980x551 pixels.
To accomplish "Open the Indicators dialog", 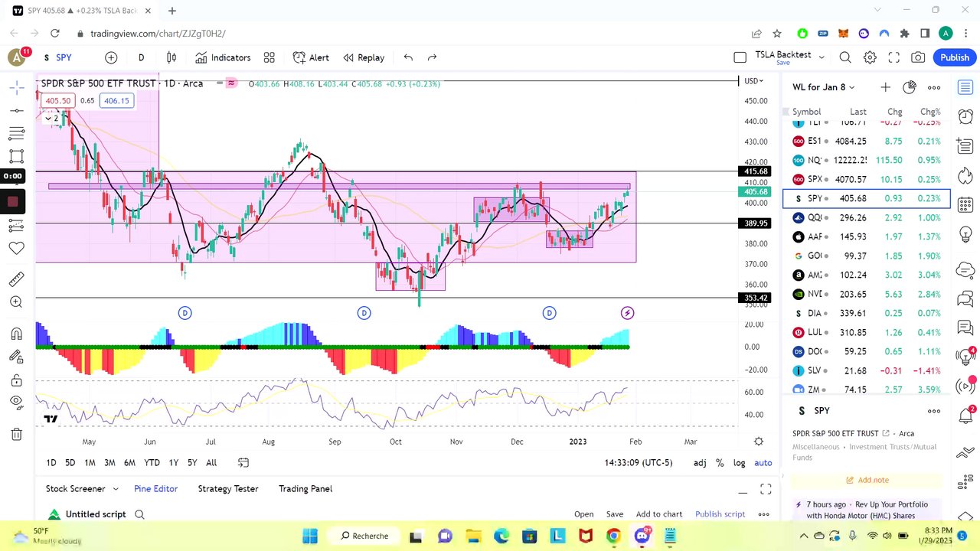I will 223,57.
